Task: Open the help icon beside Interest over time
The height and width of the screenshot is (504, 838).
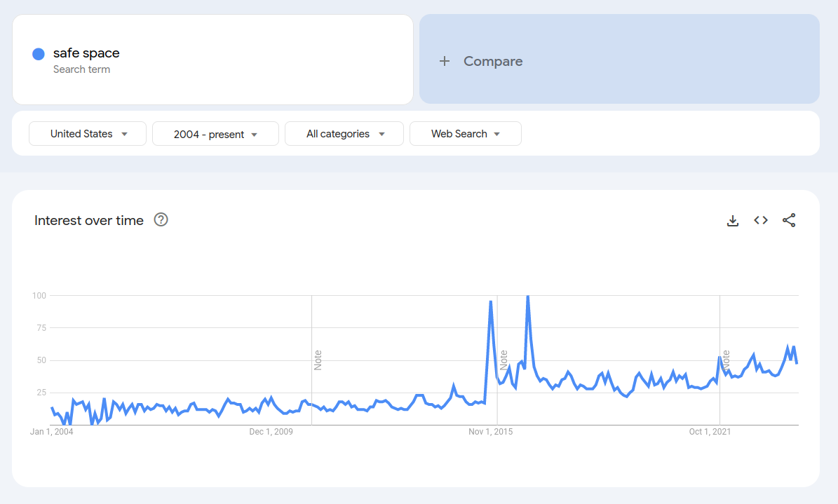Action: tap(161, 219)
